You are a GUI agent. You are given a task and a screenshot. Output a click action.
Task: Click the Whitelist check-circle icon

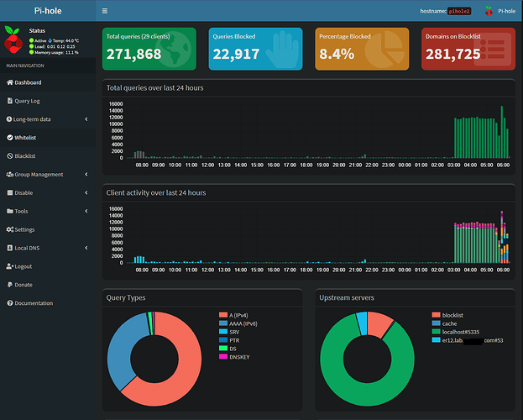tap(9, 137)
